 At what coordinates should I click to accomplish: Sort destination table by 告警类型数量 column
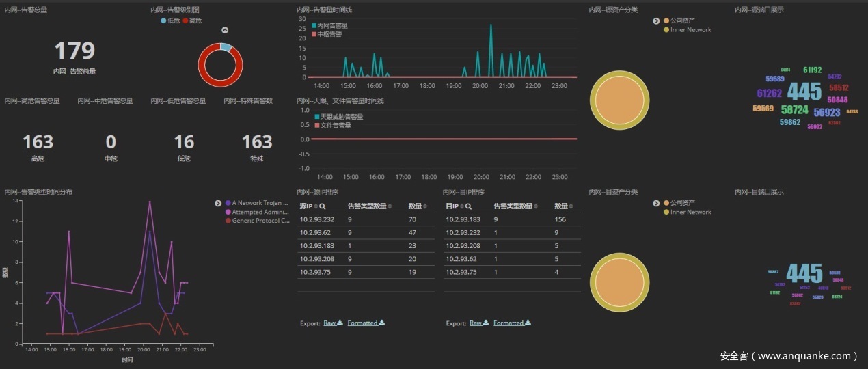point(537,206)
